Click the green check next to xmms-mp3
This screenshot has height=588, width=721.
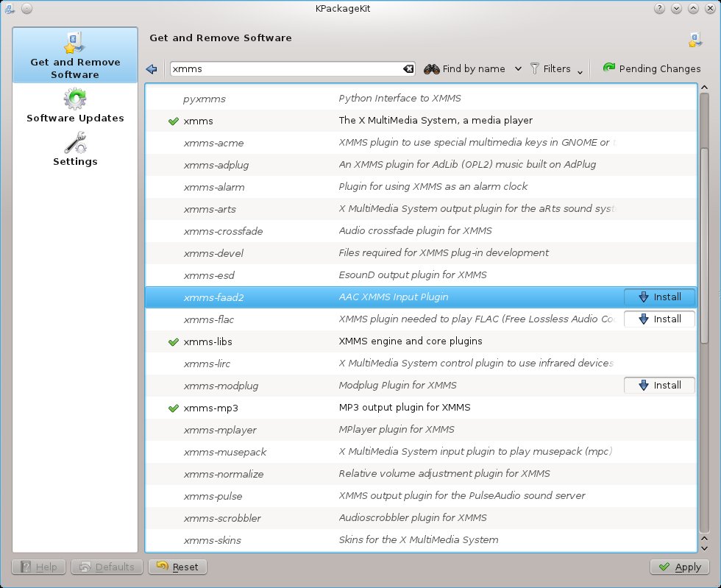[x=174, y=408]
